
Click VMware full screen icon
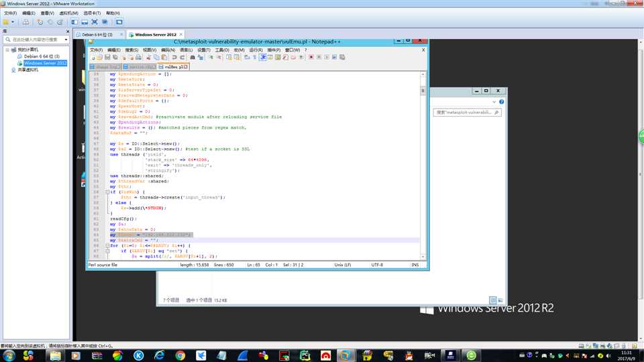[95, 22]
